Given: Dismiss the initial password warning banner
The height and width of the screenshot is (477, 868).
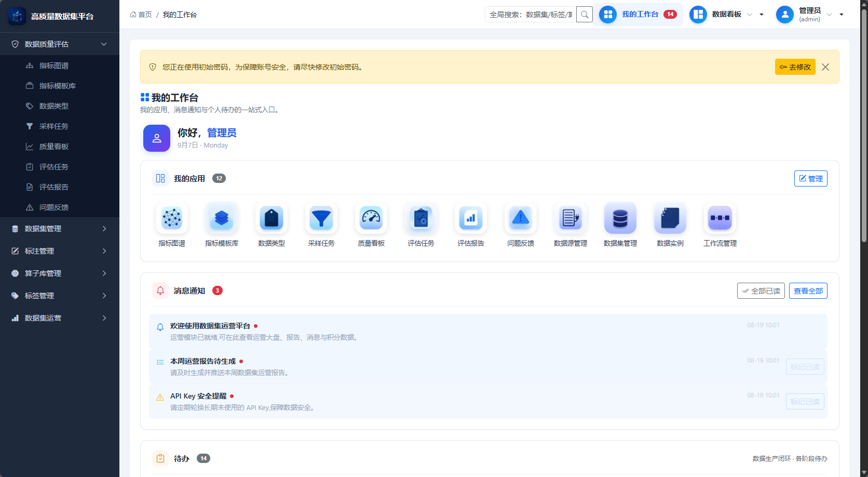Looking at the screenshot, I should [x=825, y=67].
